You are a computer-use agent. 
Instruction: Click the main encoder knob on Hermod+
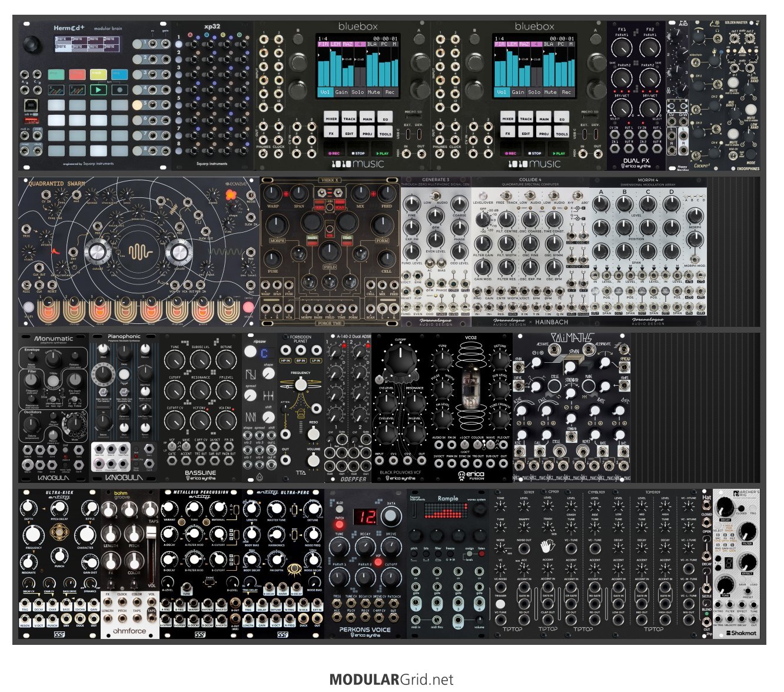32,44
